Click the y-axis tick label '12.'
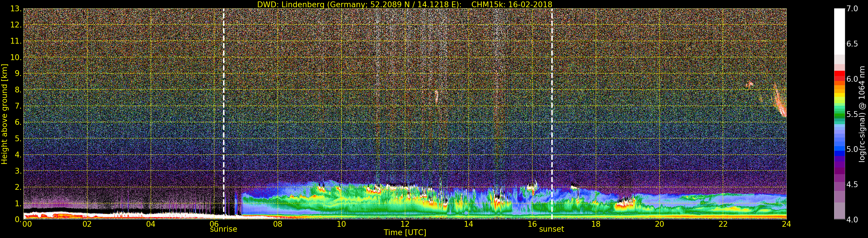 click(x=16, y=25)
